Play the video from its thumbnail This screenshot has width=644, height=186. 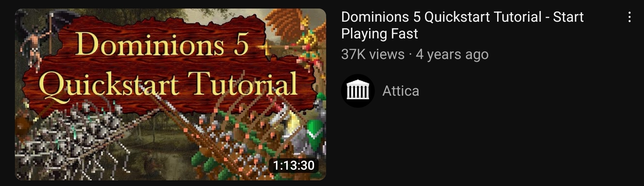click(x=170, y=94)
